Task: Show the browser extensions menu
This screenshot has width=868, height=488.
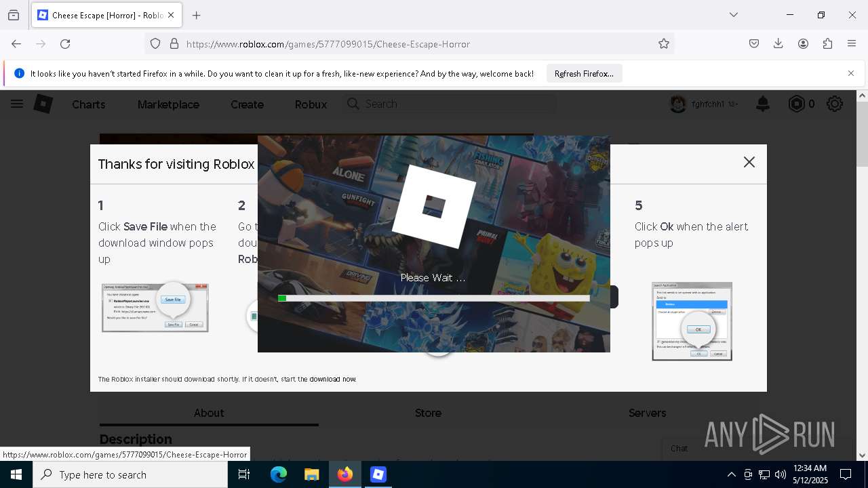Action: [x=827, y=43]
